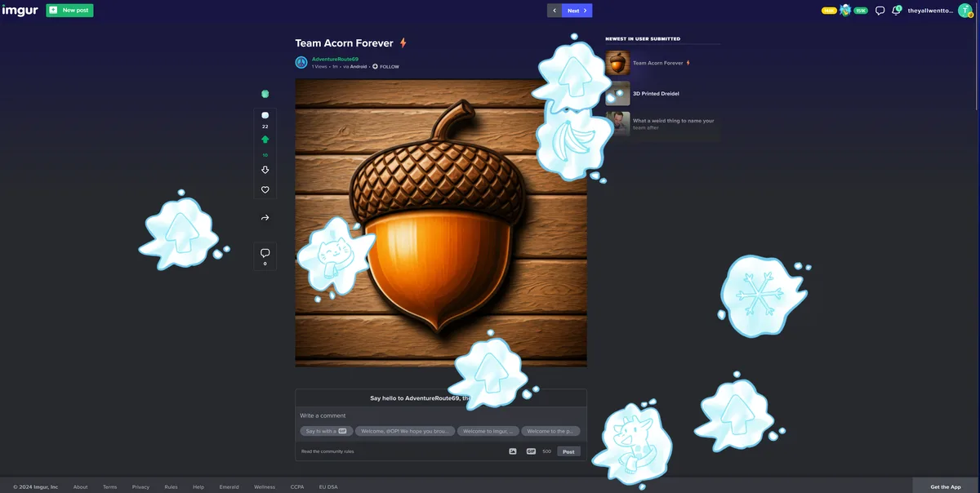
Task: Click the banana snow cloud sticker
Action: click(573, 145)
